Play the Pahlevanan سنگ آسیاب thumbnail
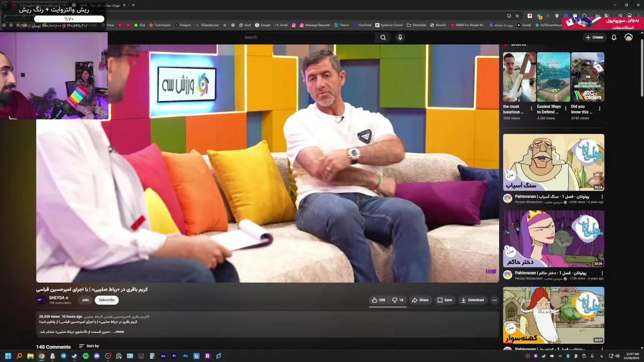 pos(553,162)
